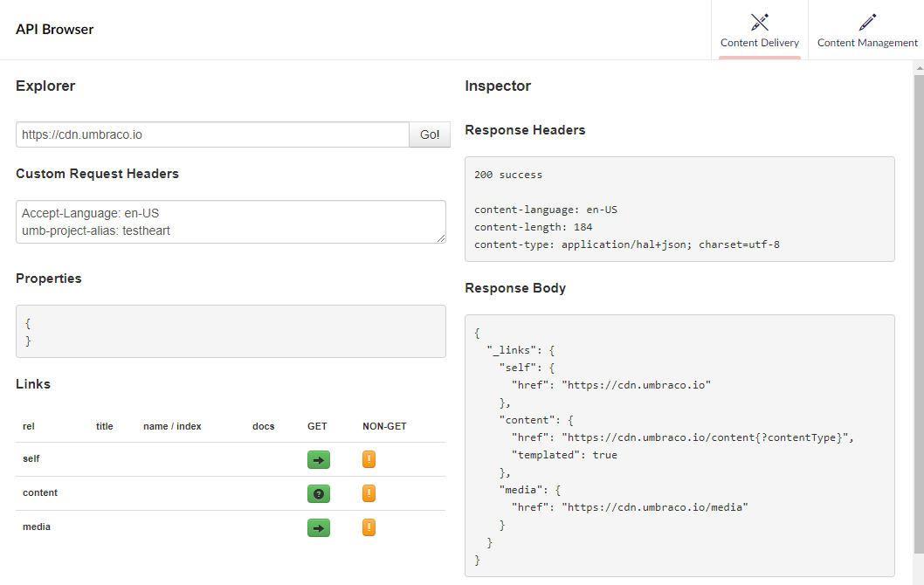Click the API Browser title
924x585 pixels.
coord(54,30)
